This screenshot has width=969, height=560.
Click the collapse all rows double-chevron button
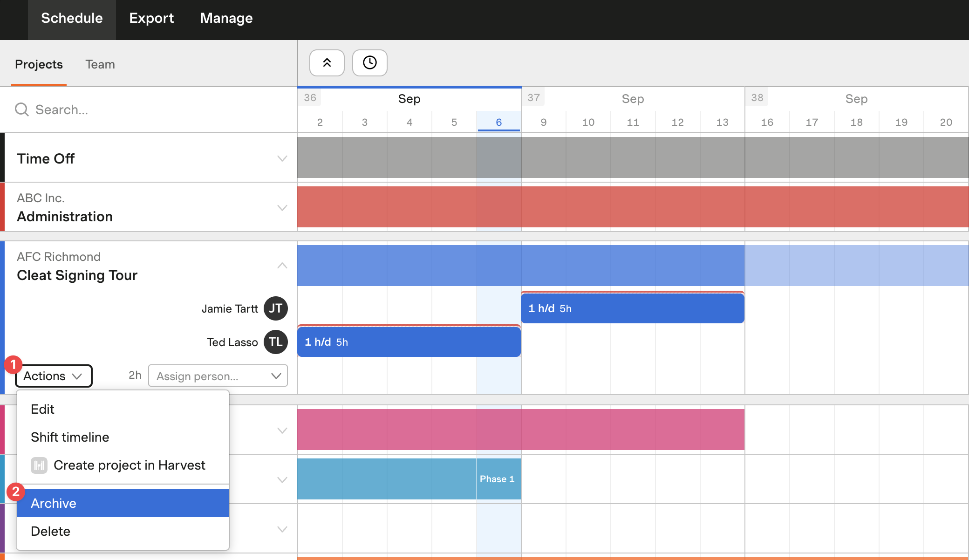[327, 63]
